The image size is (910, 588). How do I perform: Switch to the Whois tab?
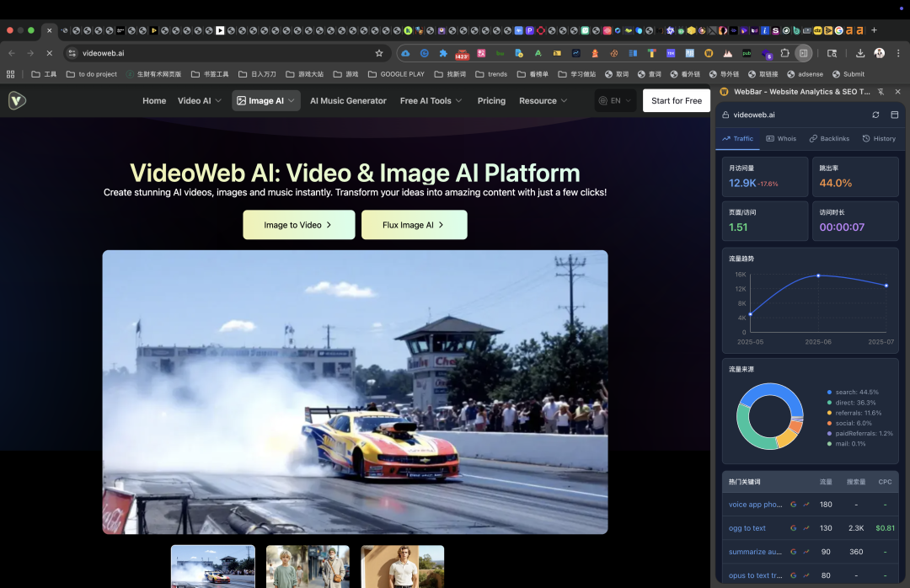click(781, 139)
